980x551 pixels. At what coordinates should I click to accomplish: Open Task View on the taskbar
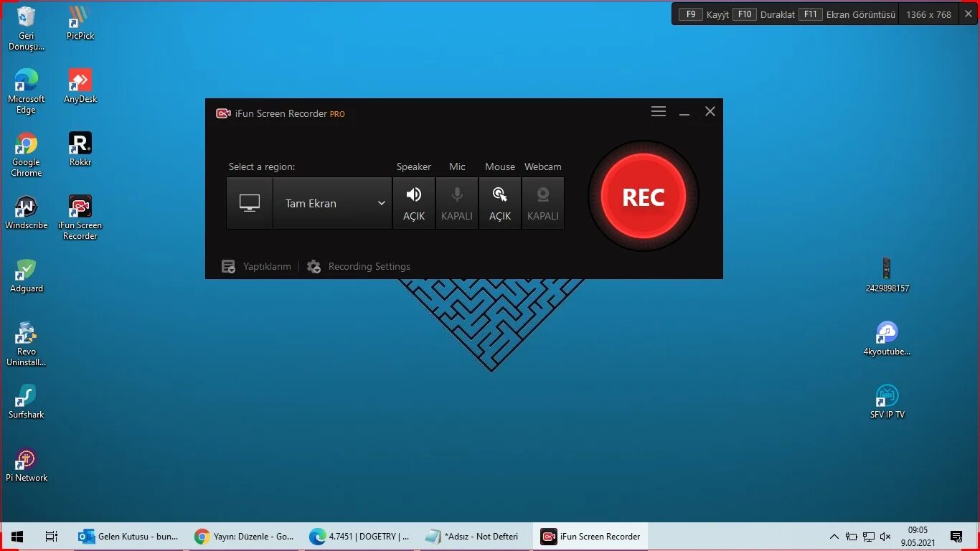click(x=51, y=537)
